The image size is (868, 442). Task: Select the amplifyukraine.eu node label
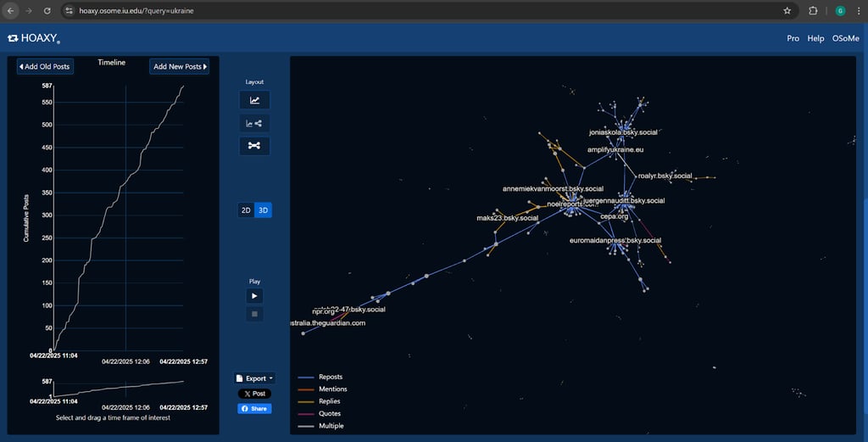tap(615, 149)
